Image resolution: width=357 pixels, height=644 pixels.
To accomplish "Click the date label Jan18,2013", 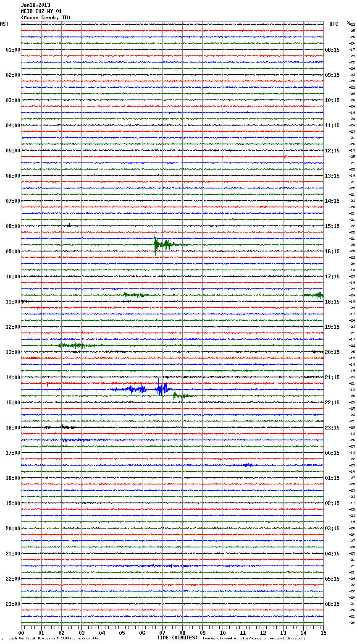I will pos(36,5).
